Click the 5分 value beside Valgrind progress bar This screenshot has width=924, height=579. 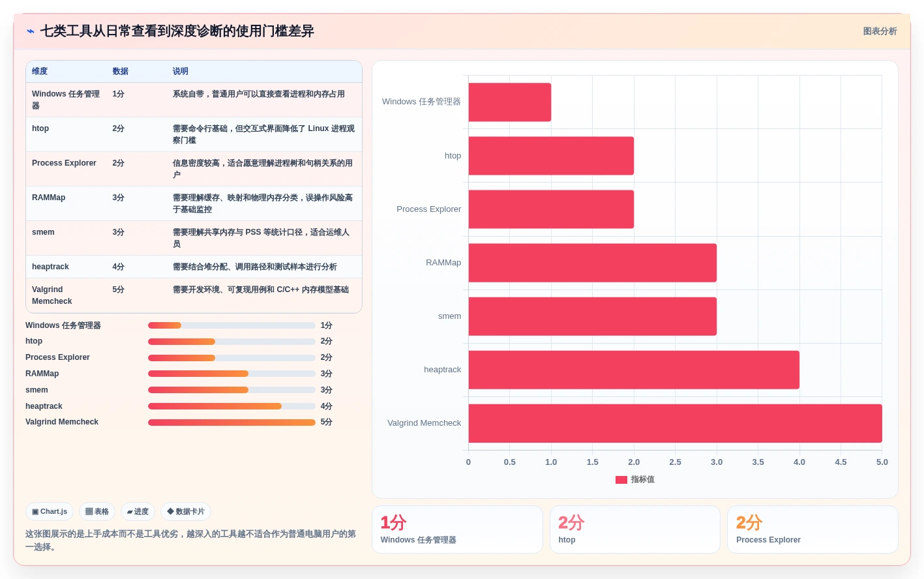pos(327,423)
